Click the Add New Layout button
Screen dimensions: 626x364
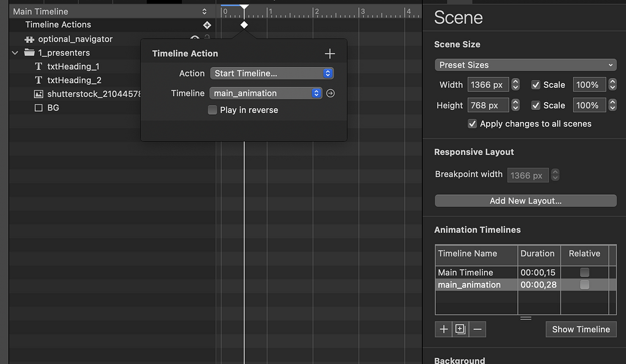pos(525,200)
